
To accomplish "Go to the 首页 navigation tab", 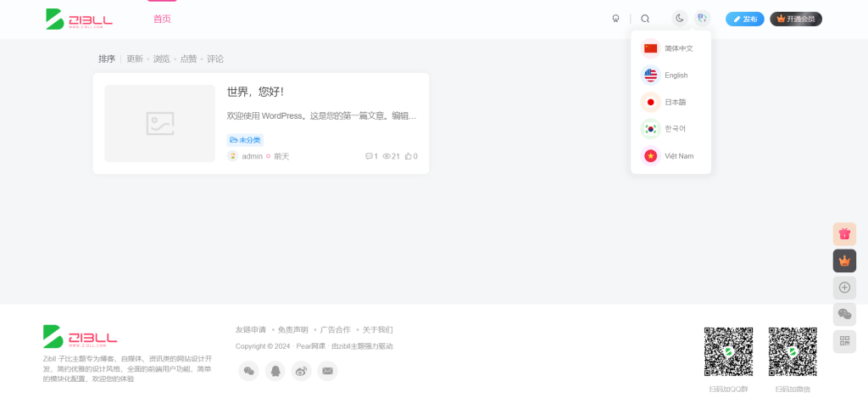I will [162, 19].
